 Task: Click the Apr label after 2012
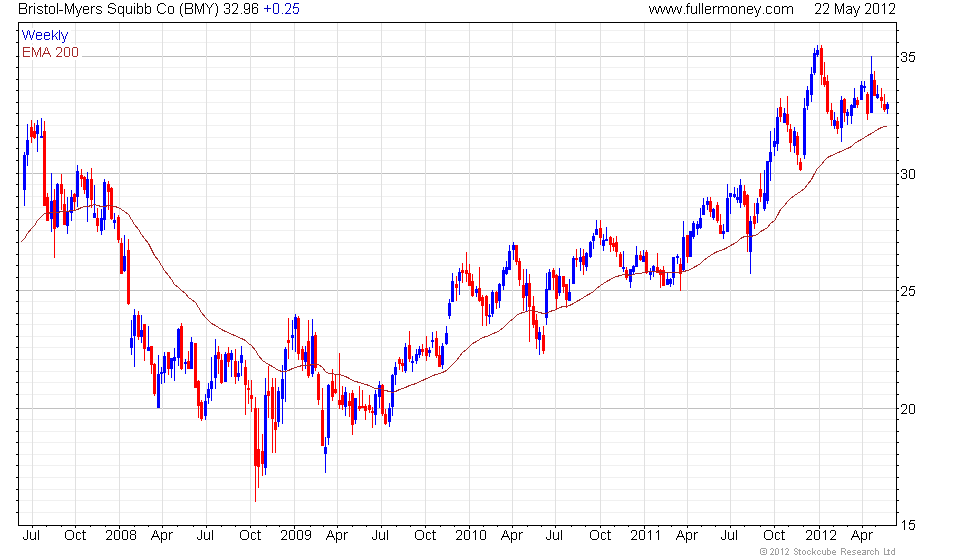coord(862,536)
